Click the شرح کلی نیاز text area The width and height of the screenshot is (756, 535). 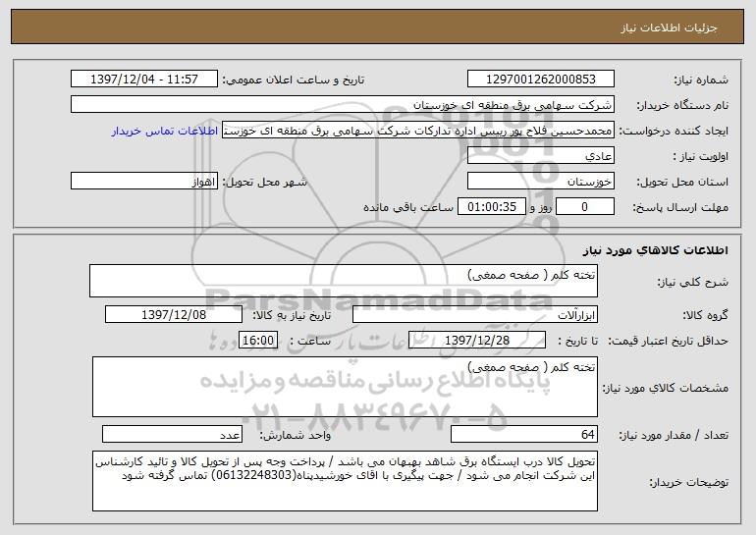(x=344, y=281)
